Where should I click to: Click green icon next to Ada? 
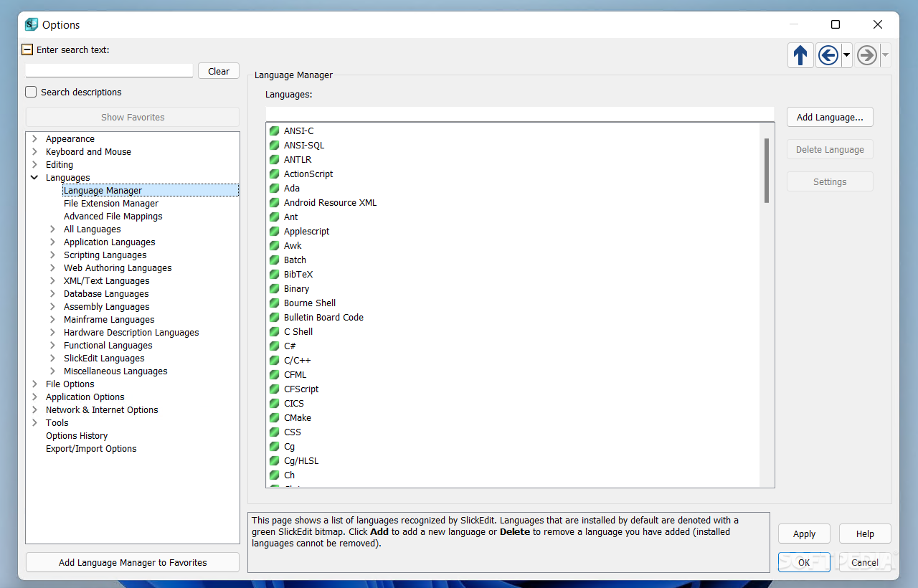(274, 189)
